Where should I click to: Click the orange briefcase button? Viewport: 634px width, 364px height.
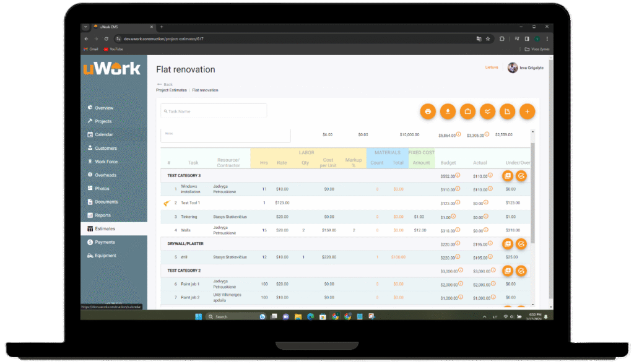tap(467, 111)
